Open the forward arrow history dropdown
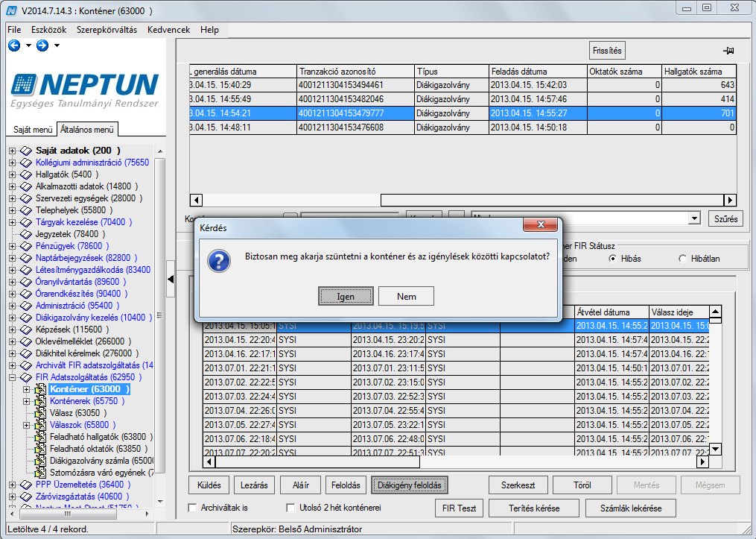 57,45
